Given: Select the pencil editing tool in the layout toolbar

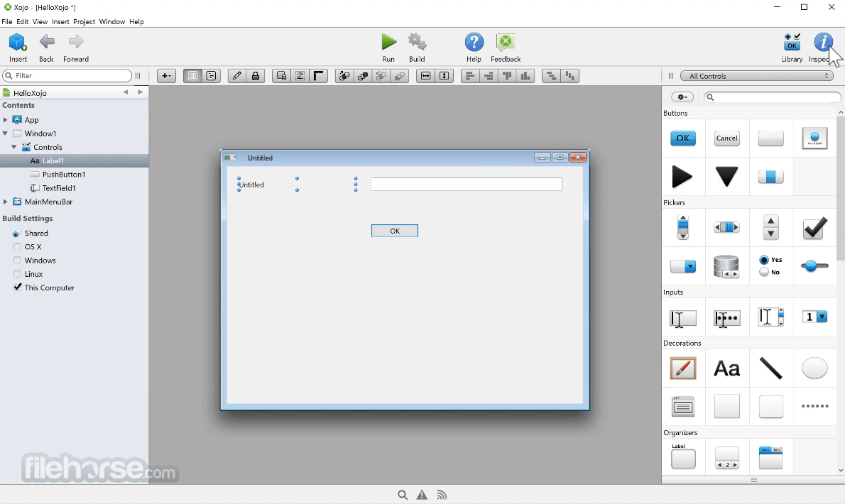Looking at the screenshot, I should click(236, 75).
